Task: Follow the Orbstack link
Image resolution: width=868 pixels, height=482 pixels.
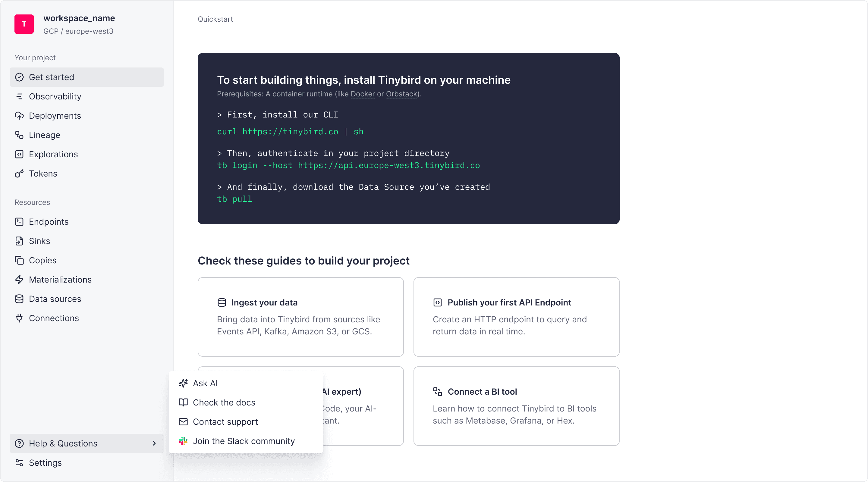Action: (401, 94)
